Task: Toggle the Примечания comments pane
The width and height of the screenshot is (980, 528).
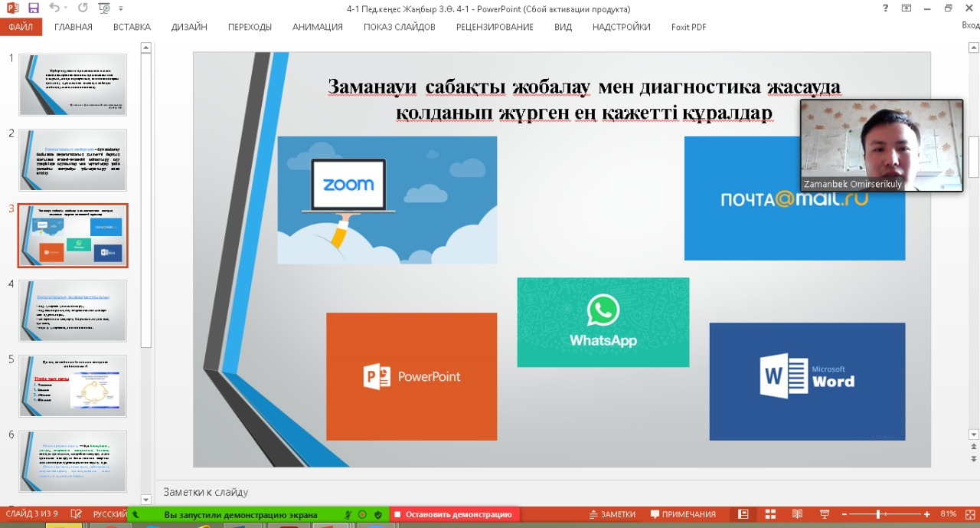Action: (x=683, y=514)
